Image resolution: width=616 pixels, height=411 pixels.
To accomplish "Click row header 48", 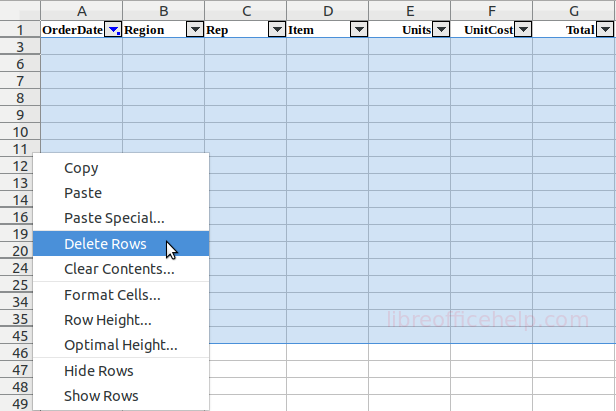I will click(16, 387).
